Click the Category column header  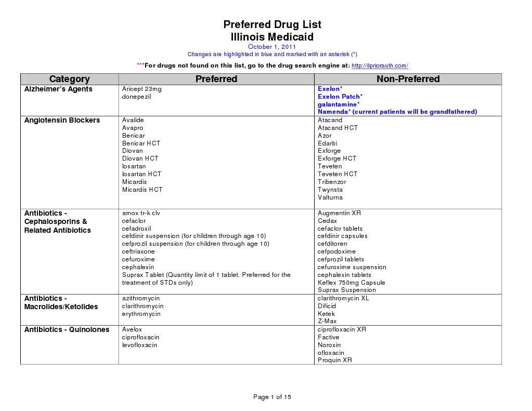pos(70,78)
